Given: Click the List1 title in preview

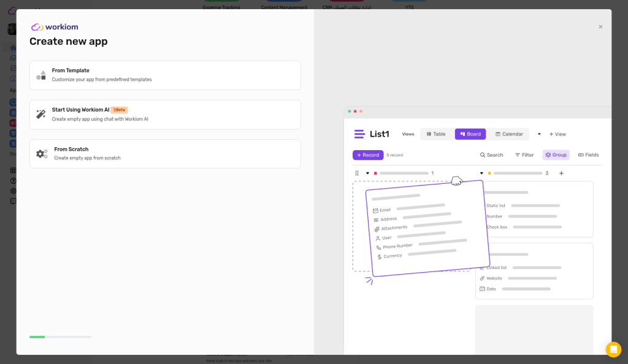Looking at the screenshot, I should tap(379, 134).
